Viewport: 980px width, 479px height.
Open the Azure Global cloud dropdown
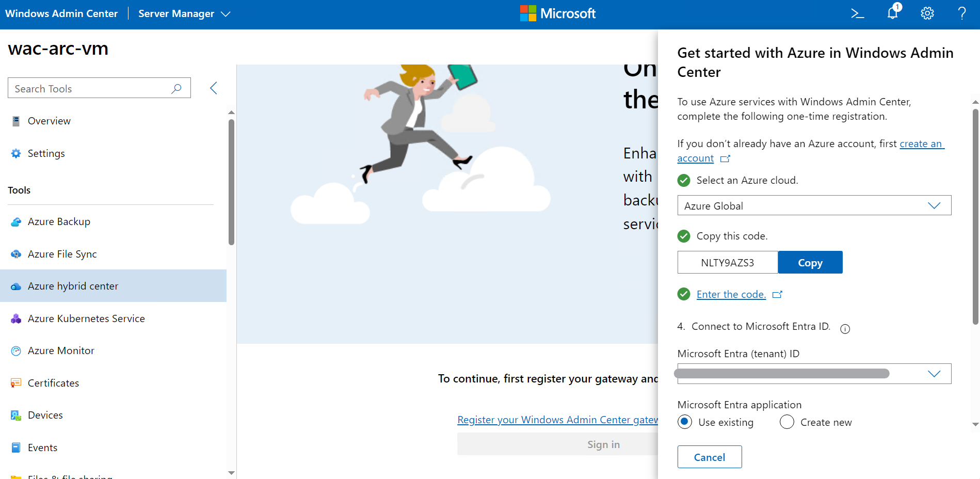click(x=814, y=205)
